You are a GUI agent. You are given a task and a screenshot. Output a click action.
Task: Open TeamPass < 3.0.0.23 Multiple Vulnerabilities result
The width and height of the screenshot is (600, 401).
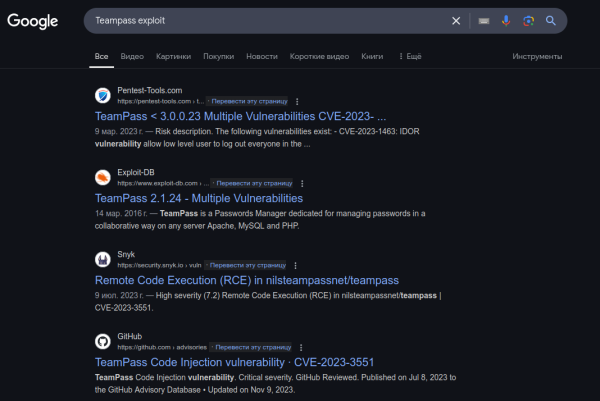(x=240, y=116)
